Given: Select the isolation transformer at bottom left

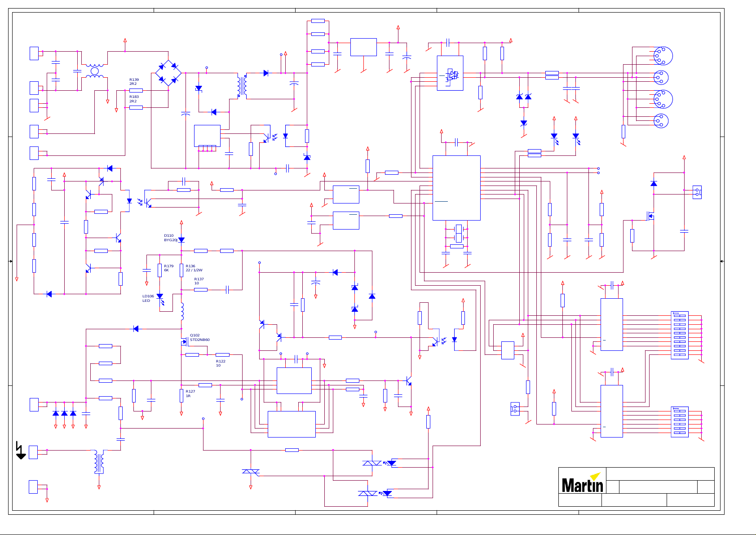Looking at the screenshot, I should point(99,462).
